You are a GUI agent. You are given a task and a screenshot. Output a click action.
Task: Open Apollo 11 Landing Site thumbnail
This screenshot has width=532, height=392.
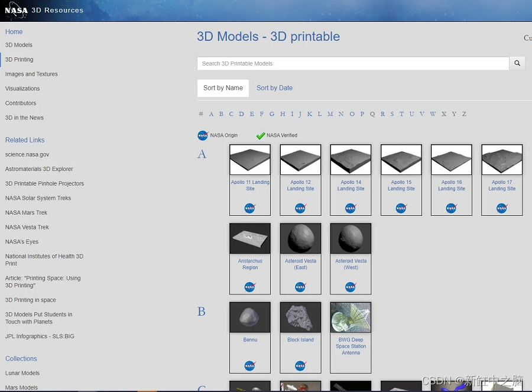coord(250,160)
